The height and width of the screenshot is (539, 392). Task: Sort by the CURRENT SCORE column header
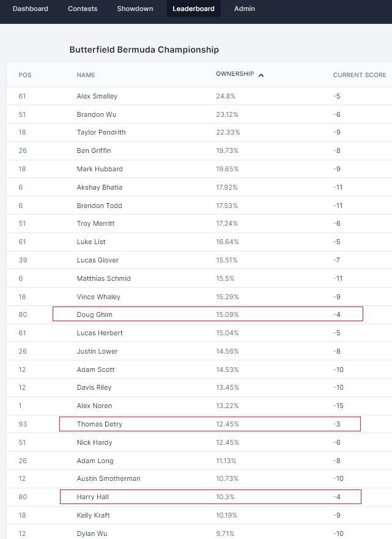[x=360, y=75]
